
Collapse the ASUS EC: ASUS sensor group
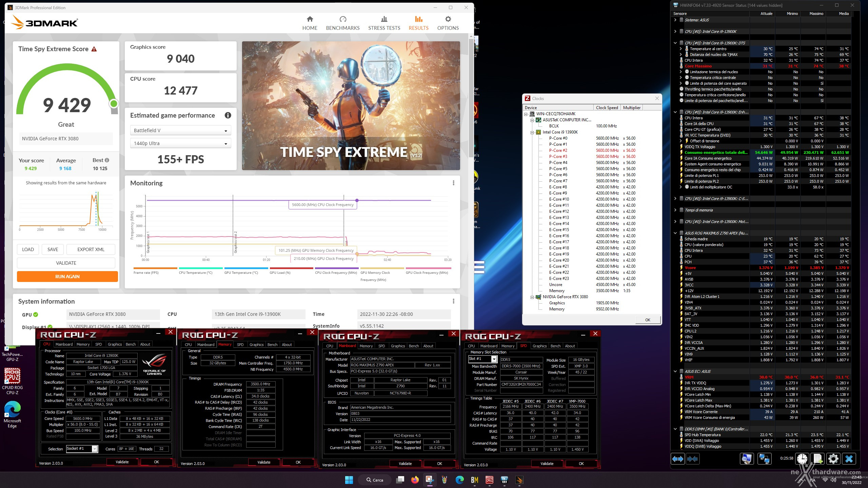(x=675, y=371)
